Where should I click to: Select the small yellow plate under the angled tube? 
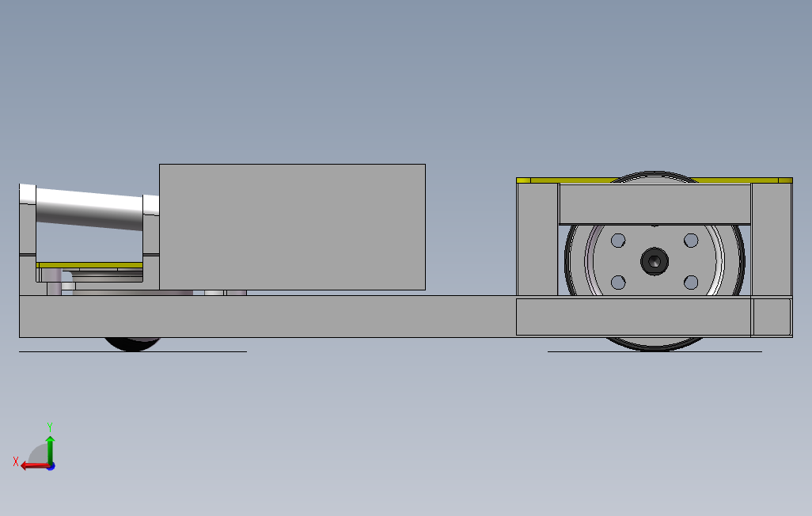[89, 265]
